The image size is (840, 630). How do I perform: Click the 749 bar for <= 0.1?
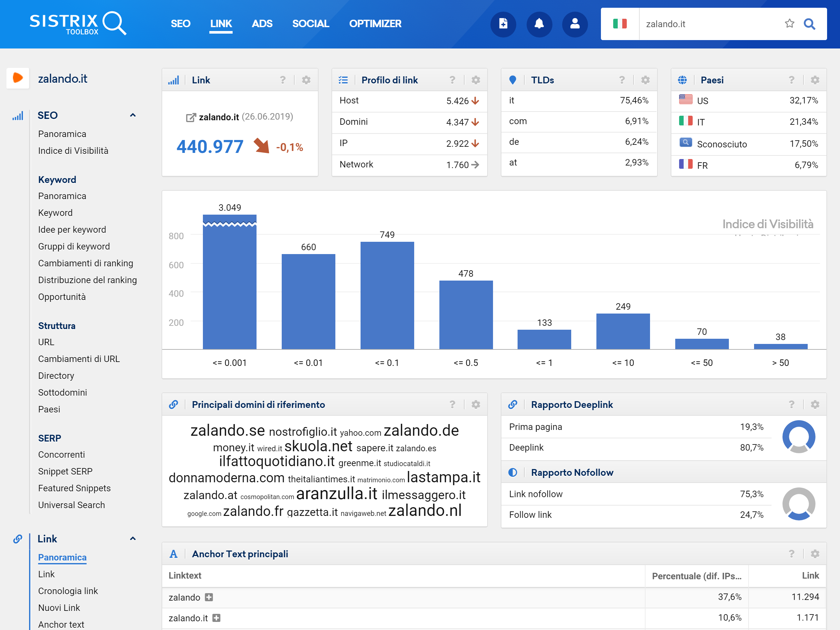tap(387, 295)
